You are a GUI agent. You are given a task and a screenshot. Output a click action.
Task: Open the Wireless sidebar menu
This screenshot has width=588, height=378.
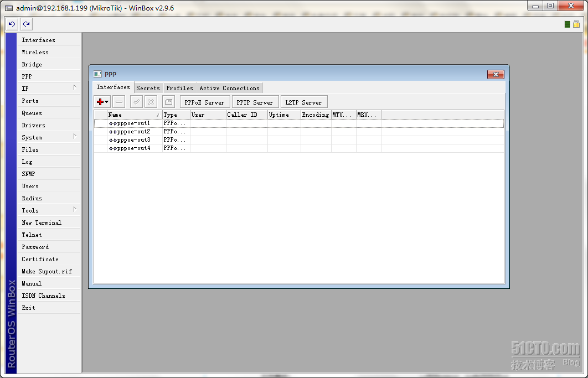pyautogui.click(x=49, y=52)
